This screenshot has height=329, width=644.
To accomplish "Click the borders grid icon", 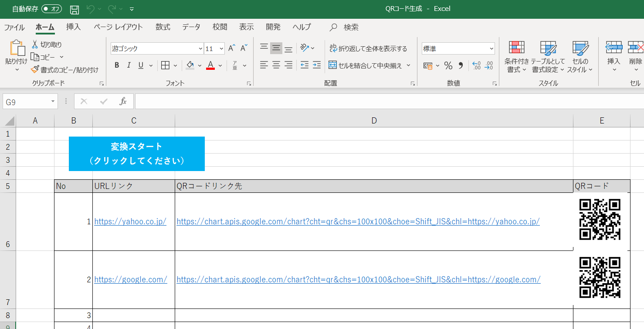I will (165, 65).
